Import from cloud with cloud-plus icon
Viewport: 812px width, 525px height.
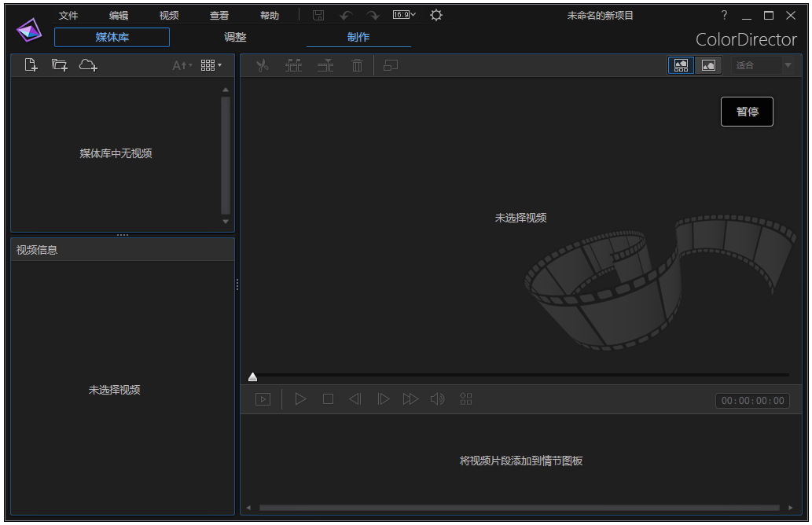(x=88, y=65)
